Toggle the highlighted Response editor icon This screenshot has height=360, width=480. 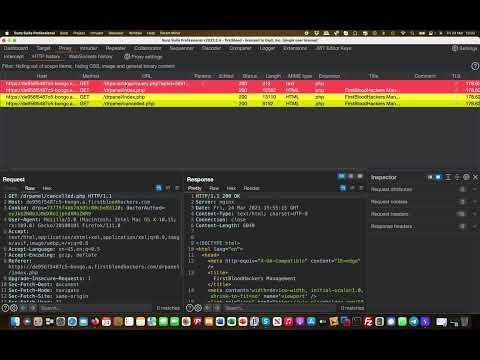tap(343, 188)
